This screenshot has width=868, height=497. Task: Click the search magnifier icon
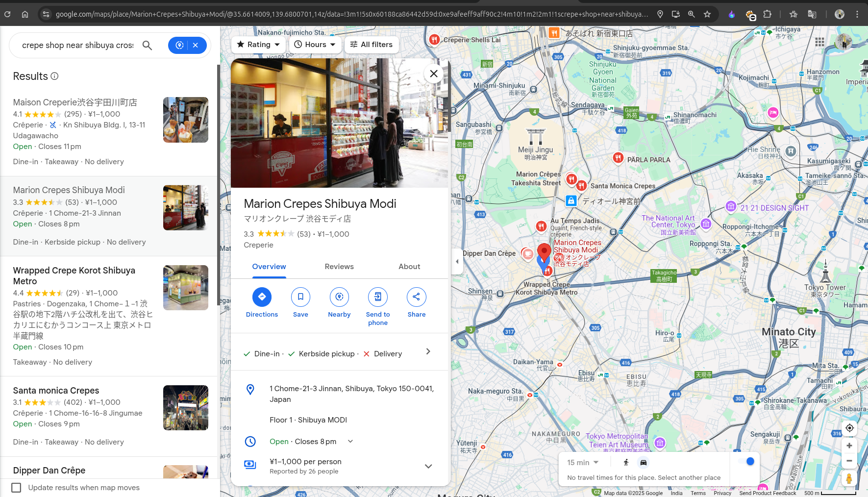[147, 45]
